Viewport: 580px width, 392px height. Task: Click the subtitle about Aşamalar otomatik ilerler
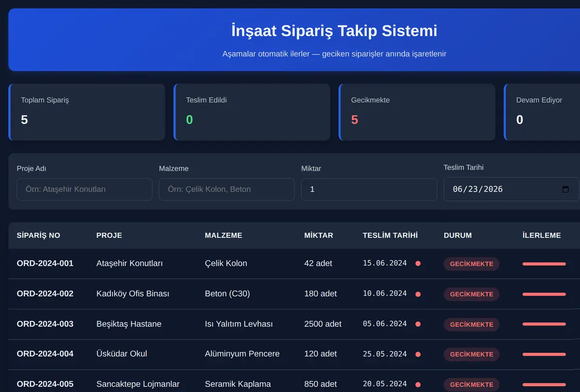[334, 54]
